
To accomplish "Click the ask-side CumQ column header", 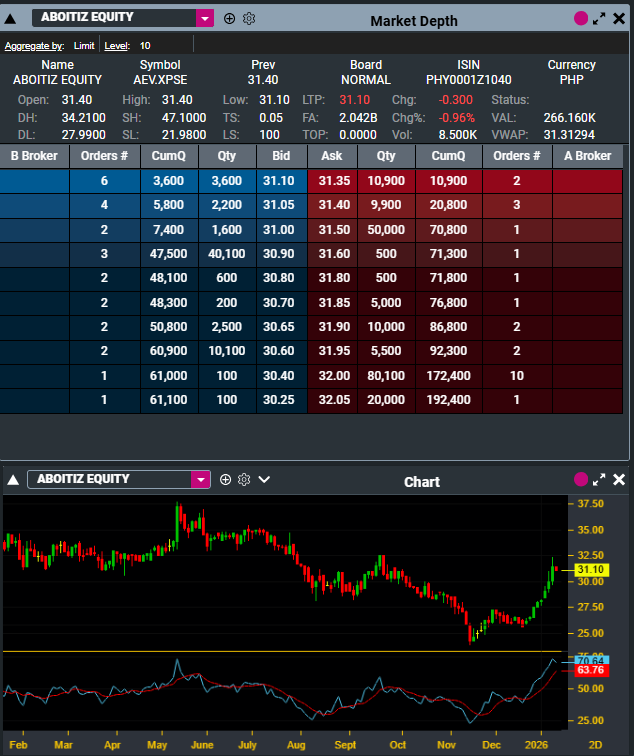I will tap(448, 156).
